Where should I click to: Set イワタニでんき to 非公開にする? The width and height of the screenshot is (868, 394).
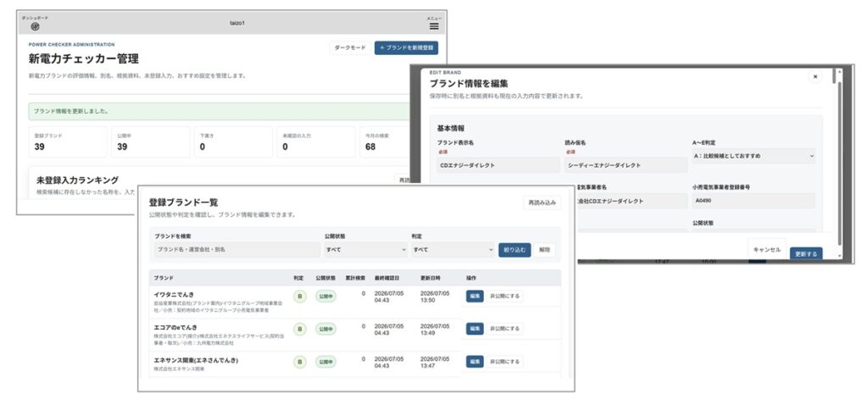tap(504, 296)
